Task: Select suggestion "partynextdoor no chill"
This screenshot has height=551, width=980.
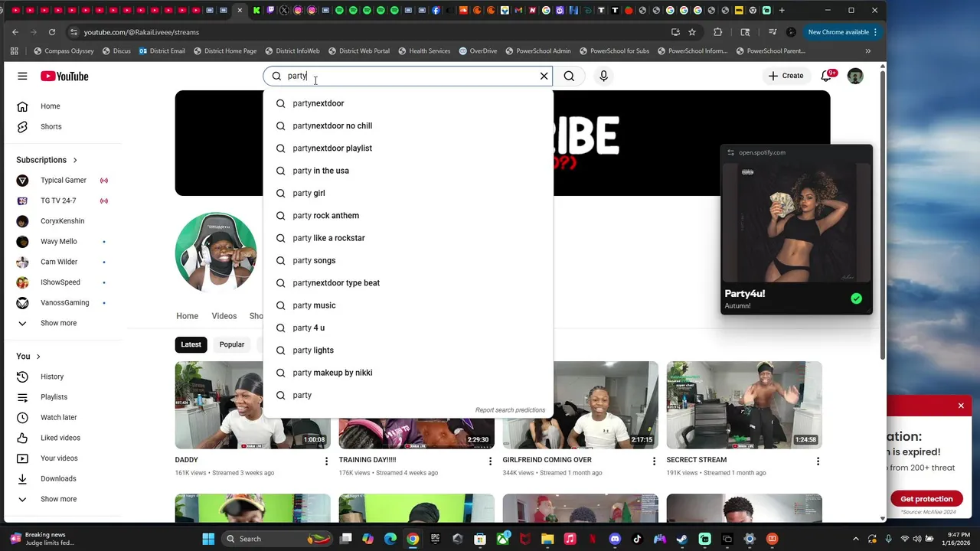Action: point(408,126)
